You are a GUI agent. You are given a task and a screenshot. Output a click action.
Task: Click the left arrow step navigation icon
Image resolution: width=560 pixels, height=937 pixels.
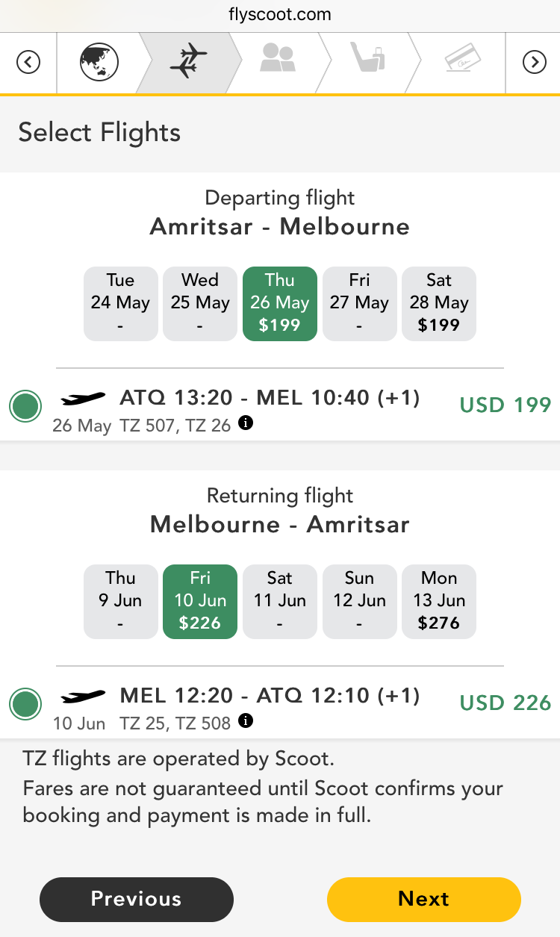tap(28, 62)
